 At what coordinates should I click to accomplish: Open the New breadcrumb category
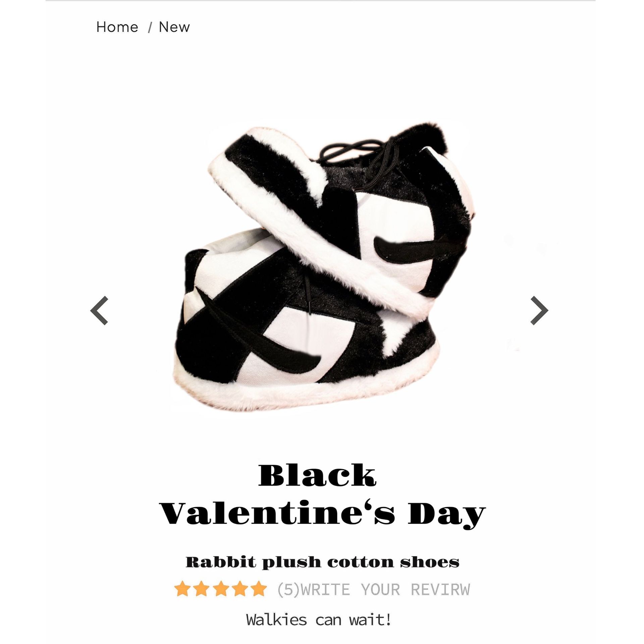(x=174, y=27)
